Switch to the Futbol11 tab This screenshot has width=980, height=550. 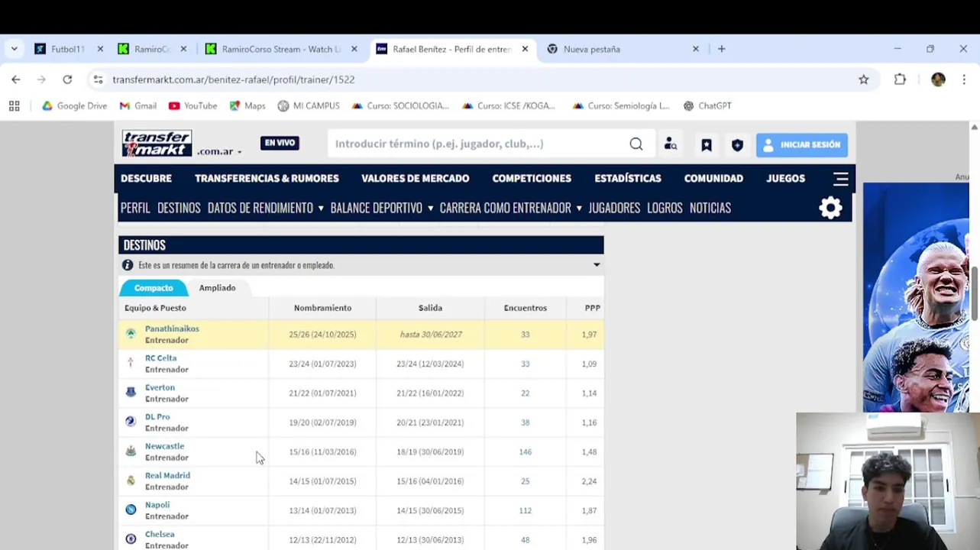(67, 49)
